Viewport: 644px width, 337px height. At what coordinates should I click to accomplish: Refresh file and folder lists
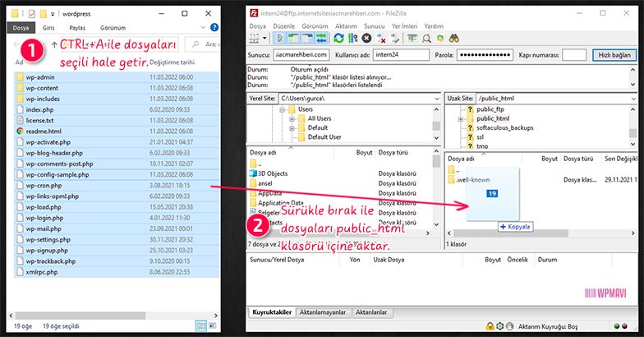point(338,38)
